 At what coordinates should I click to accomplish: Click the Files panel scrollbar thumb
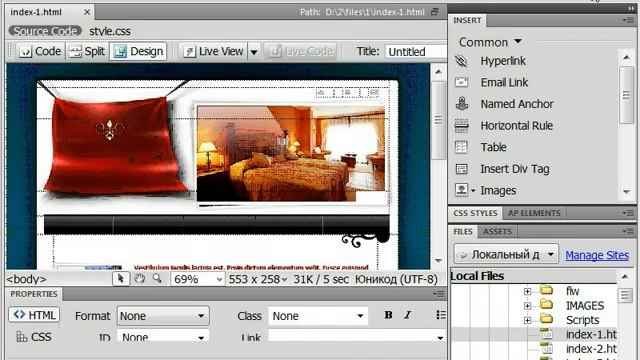coord(624,295)
